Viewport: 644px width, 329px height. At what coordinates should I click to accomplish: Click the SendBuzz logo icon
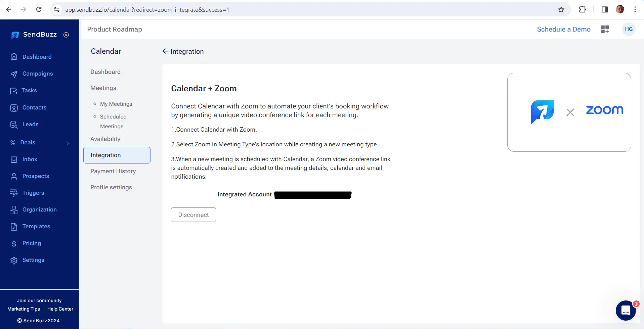click(x=15, y=35)
